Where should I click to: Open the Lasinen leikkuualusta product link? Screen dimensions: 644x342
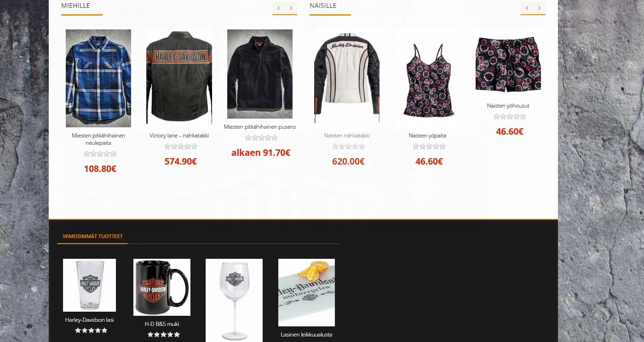click(x=306, y=335)
